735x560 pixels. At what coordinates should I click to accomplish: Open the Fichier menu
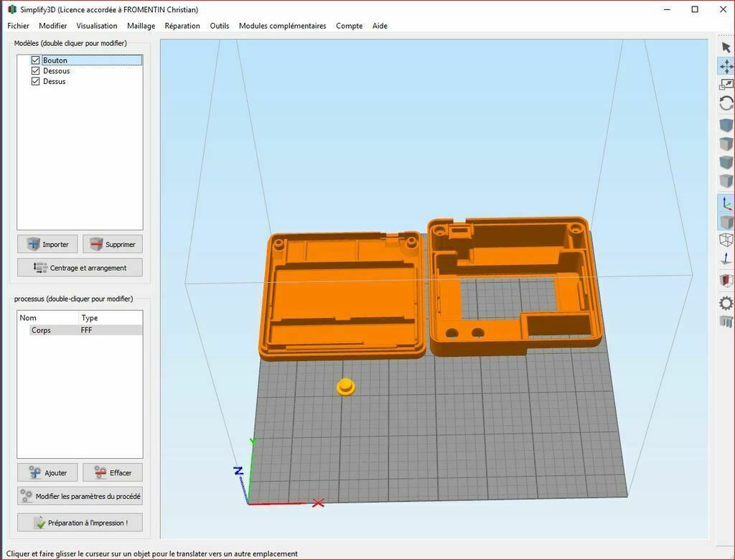pyautogui.click(x=18, y=26)
